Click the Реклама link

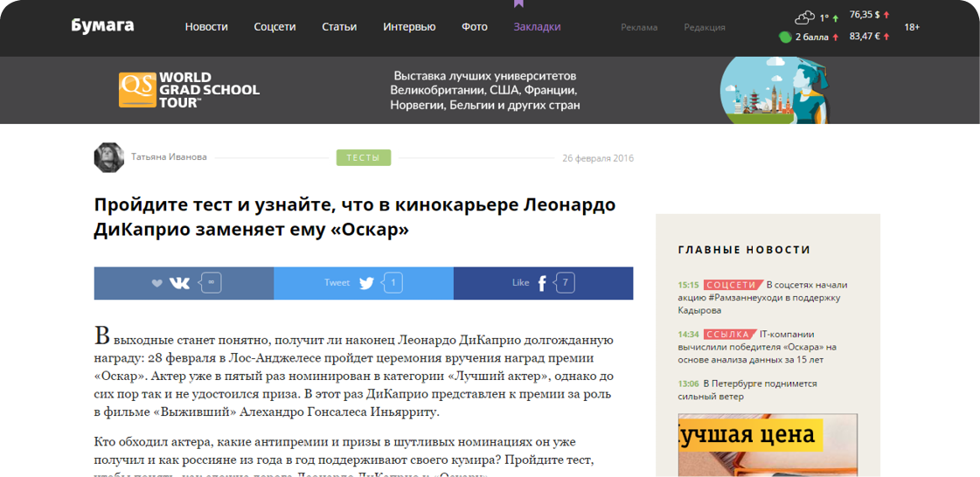639,27
